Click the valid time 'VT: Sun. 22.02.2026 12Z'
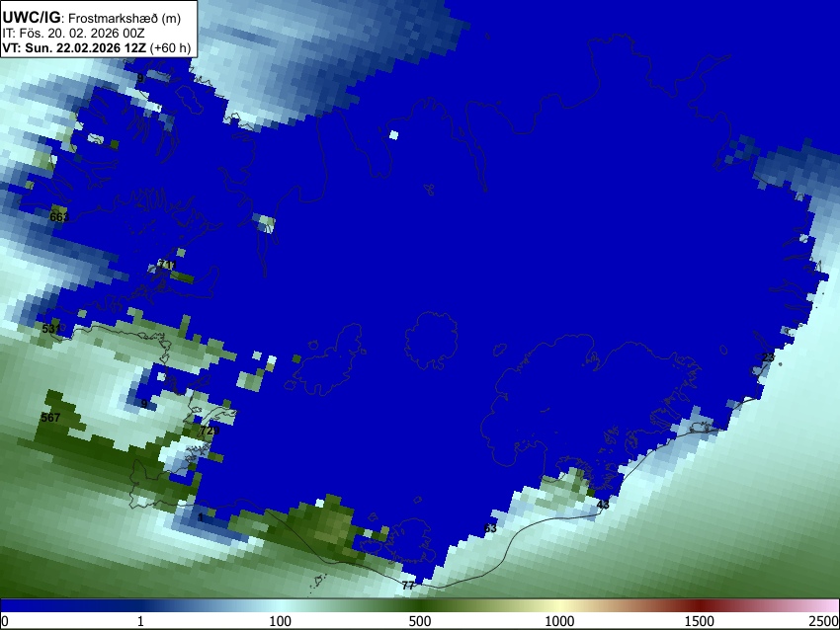Image resolution: width=840 pixels, height=630 pixels. coord(74,47)
